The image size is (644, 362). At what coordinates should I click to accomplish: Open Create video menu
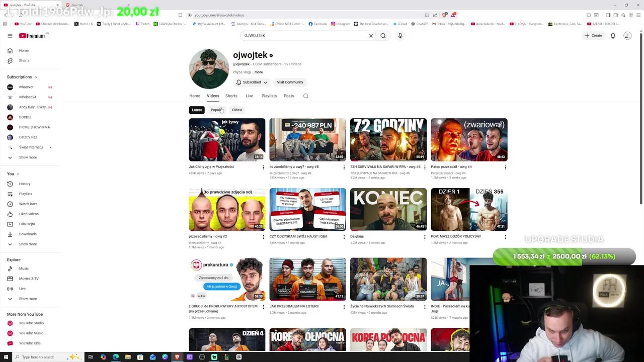[593, 36]
